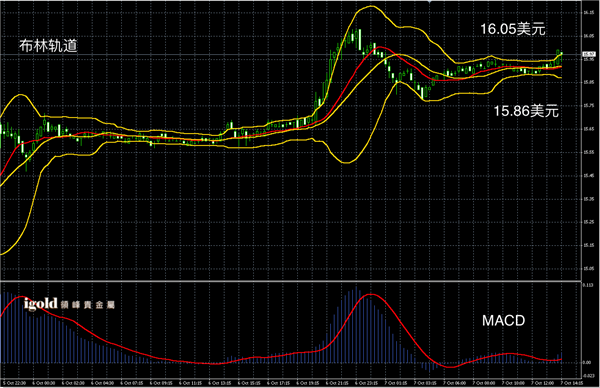Click the 16.05美元 resistance annotation
Viewport: 600px width, 388px height.
[x=513, y=29]
